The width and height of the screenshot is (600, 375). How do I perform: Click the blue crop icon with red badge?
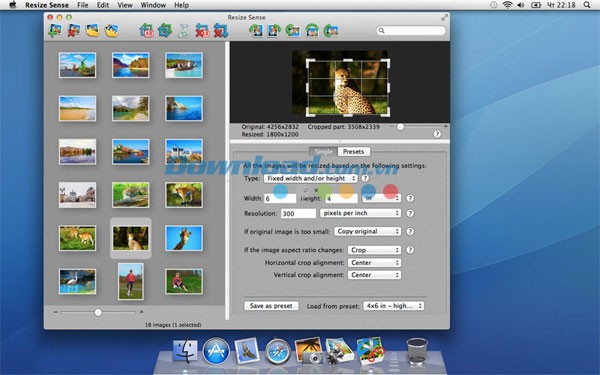(147, 30)
